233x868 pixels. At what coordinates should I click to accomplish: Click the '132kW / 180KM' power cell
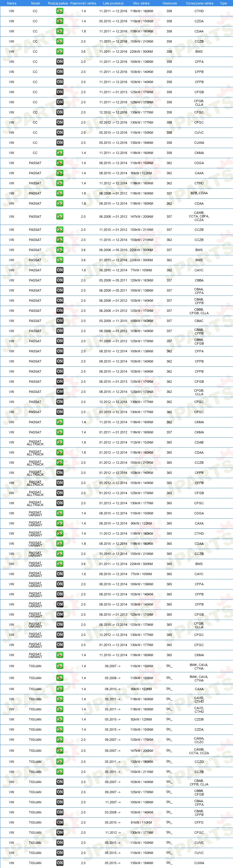(142, 761)
